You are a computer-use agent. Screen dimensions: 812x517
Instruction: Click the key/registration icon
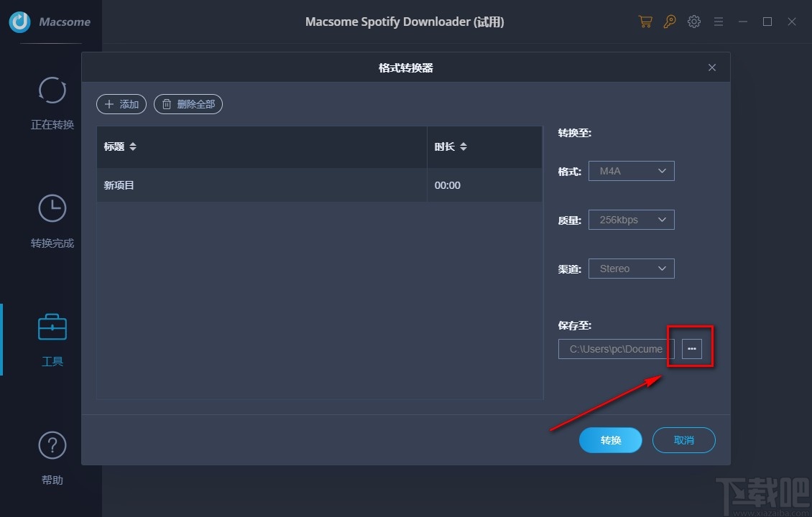coord(670,22)
